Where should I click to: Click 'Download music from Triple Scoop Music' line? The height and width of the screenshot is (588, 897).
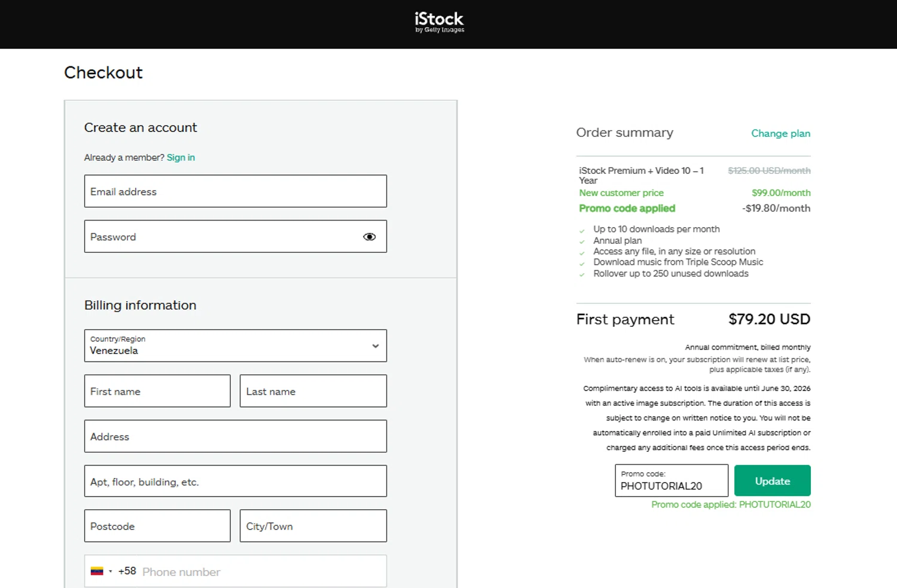pos(678,262)
